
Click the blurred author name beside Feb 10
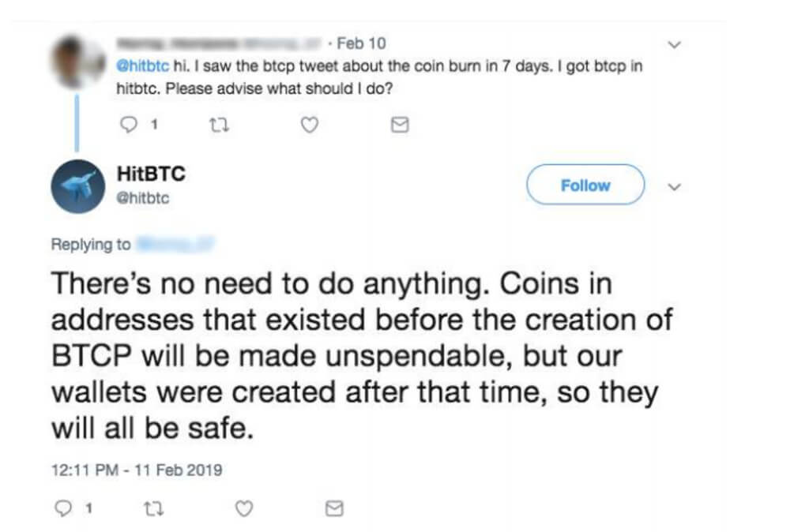tap(221, 43)
